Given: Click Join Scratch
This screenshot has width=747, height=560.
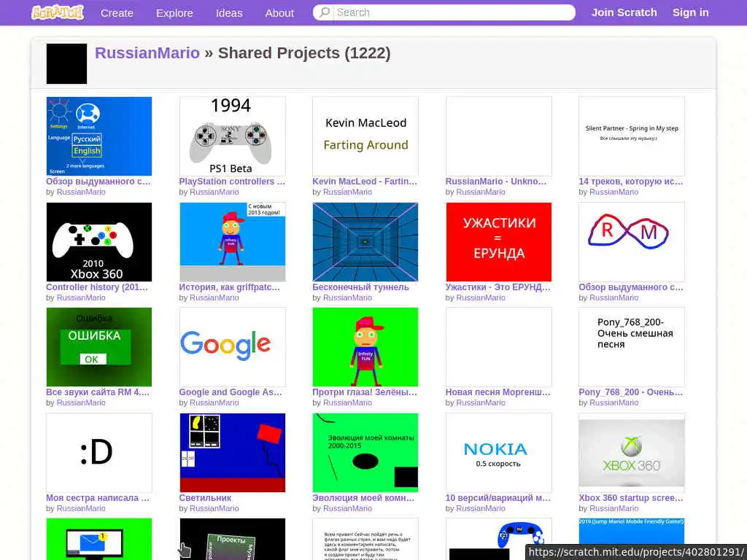Looking at the screenshot, I should tap(624, 12).
